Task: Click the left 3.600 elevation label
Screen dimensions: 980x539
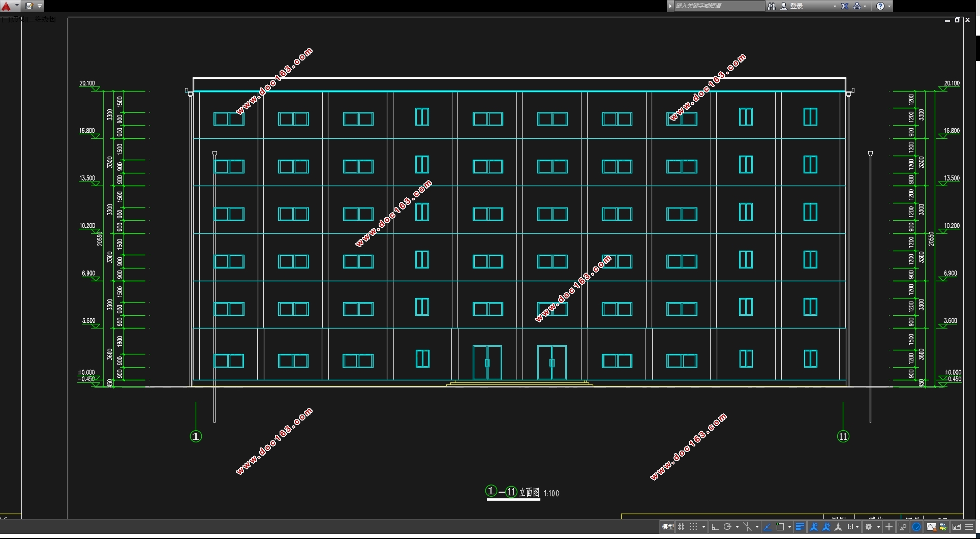Action: (x=88, y=321)
